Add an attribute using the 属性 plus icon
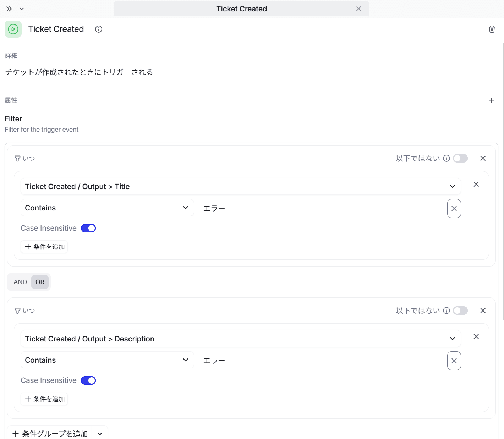Viewport: 504px width, 439px height. (x=491, y=100)
